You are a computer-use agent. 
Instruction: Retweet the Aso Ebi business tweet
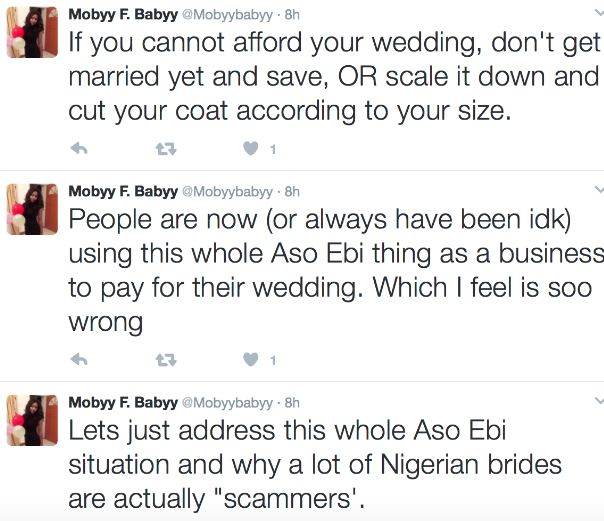pos(165,360)
